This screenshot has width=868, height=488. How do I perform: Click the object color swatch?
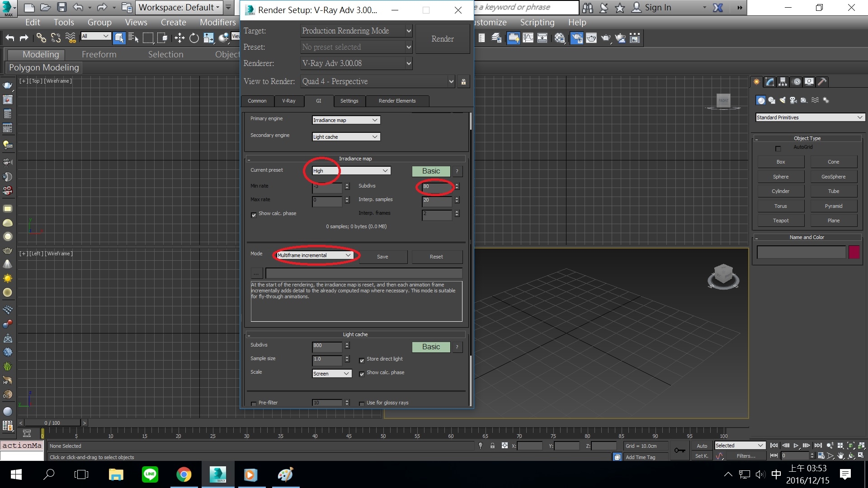click(x=854, y=252)
